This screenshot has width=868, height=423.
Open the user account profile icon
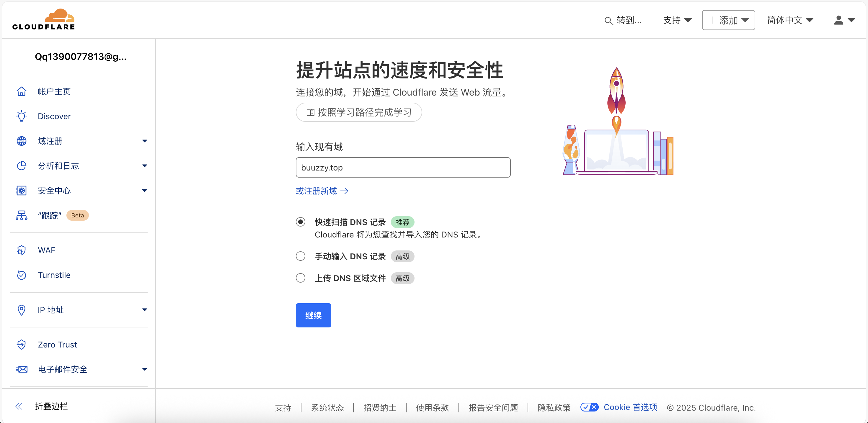[x=839, y=20]
